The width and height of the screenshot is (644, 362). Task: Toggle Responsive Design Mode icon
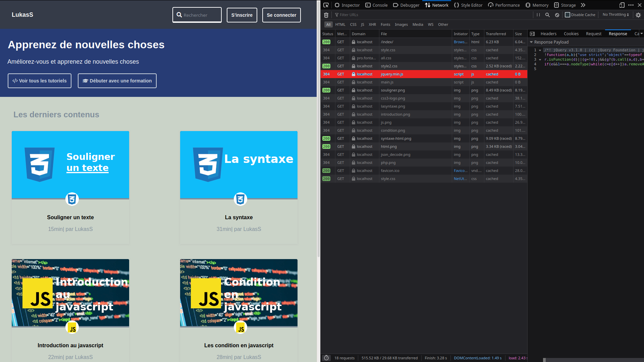point(622,5)
